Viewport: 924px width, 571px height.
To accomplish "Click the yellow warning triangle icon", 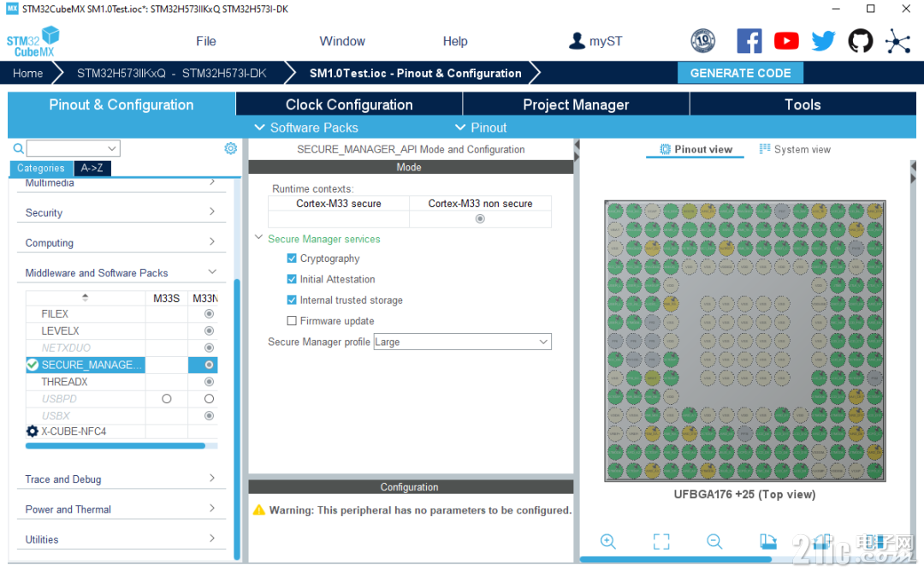I will (258, 509).
